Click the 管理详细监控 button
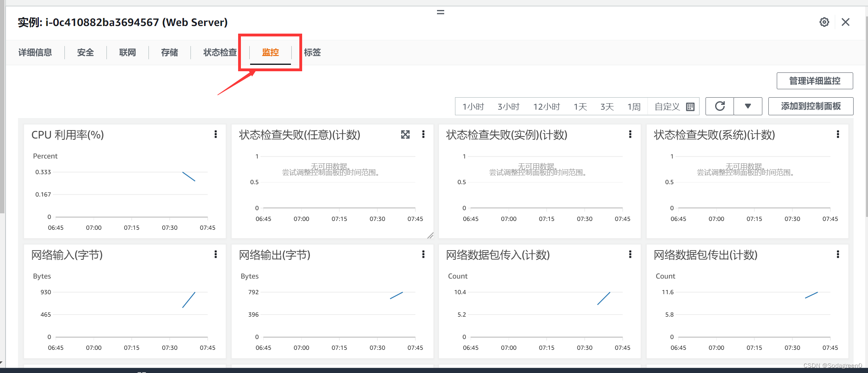The image size is (868, 373). [815, 80]
